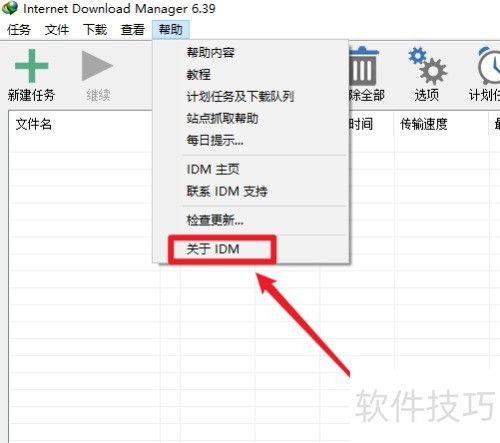The width and height of the screenshot is (500, 443).
Task: Open the 查看 menu
Action: (133, 30)
